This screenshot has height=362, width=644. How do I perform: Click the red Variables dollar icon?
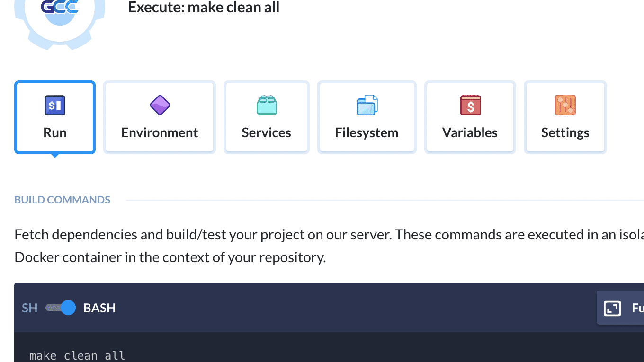470,105
